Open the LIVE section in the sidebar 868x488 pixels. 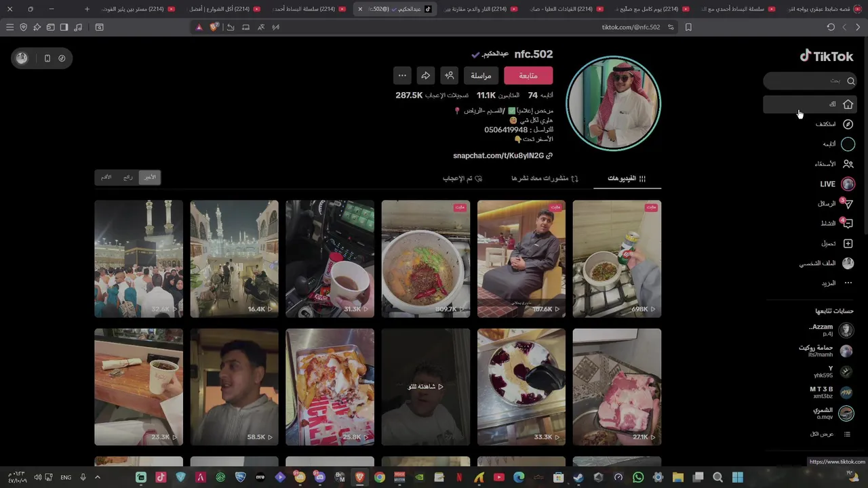tap(837, 184)
